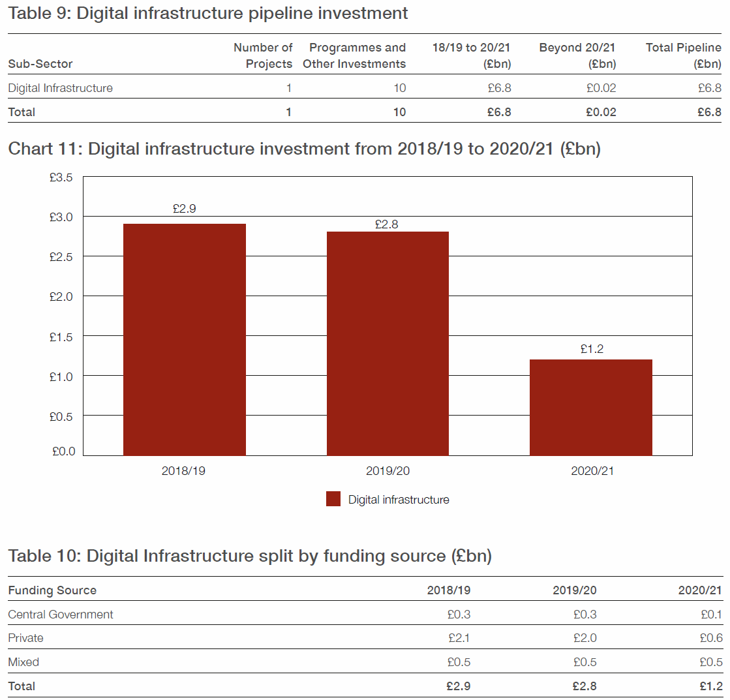Click the £2.1 Private 2018/19 cell
The height and width of the screenshot is (700, 730).
458,638
